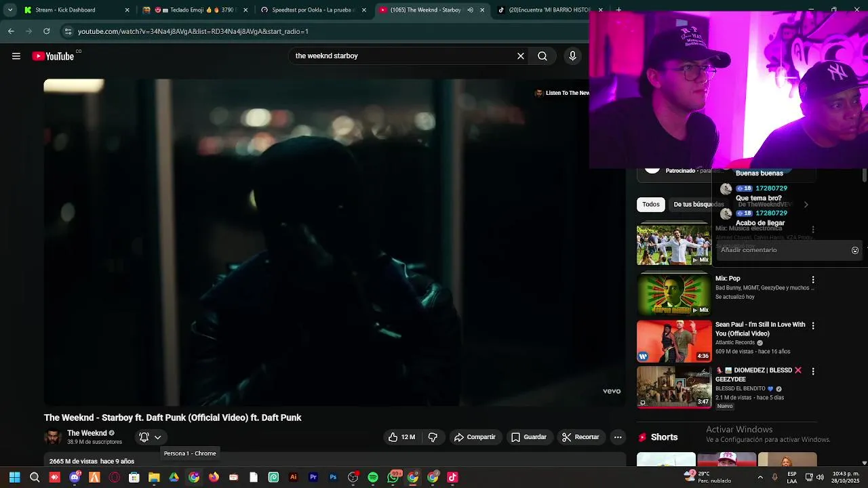Open Windows Start menu
Viewport: 868px width, 488px height.
point(14,477)
